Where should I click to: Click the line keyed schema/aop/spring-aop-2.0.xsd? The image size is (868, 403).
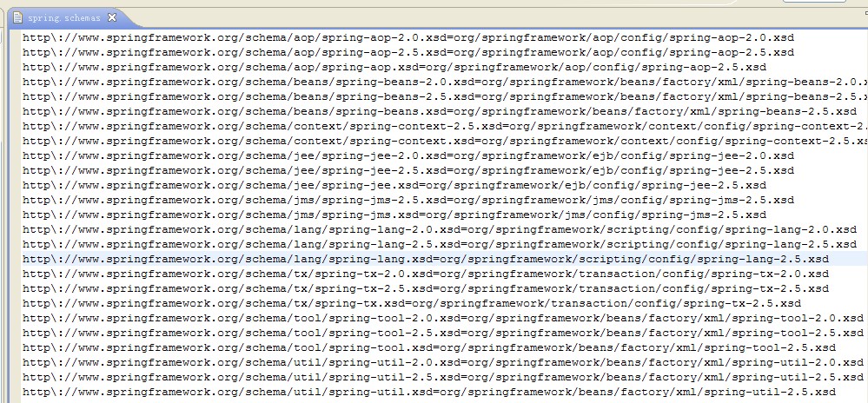pos(408,37)
